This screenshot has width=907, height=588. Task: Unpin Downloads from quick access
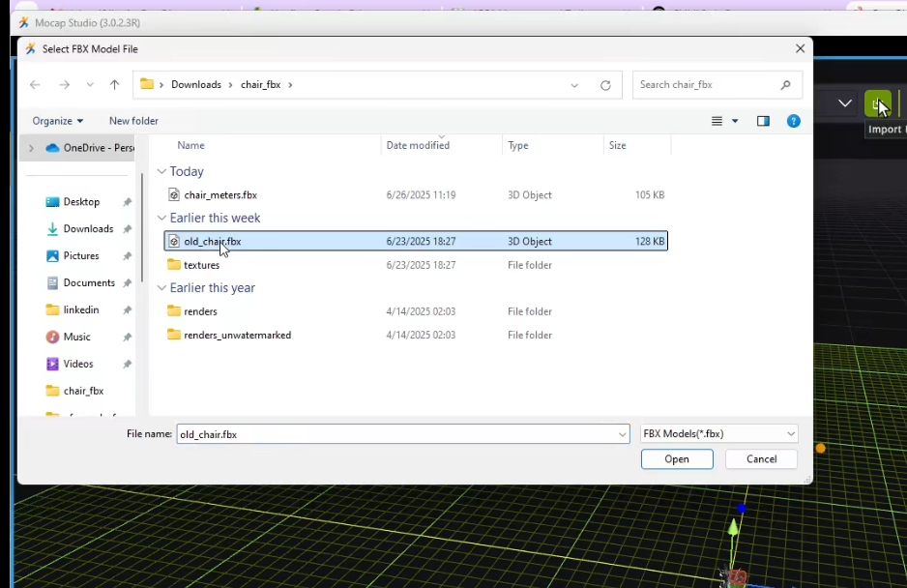(x=127, y=228)
